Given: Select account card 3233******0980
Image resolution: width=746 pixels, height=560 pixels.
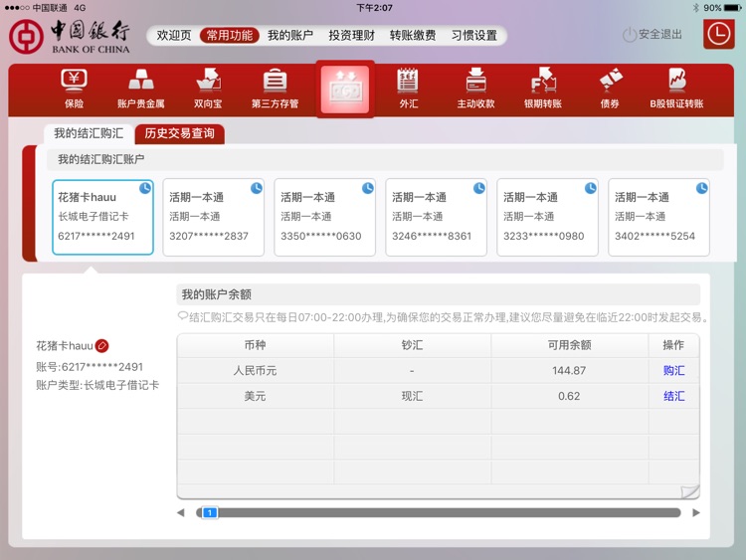Looking at the screenshot, I should point(547,217).
